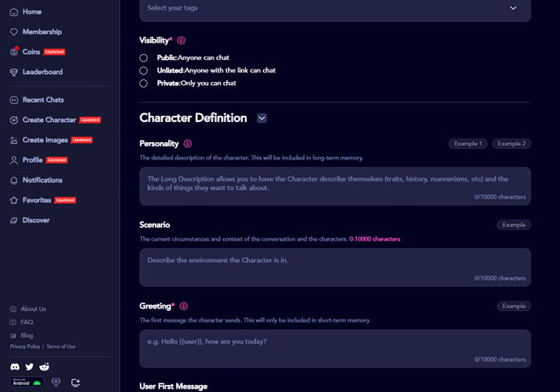Open Create Character in the sidebar
This screenshot has height=392, width=560.
49,120
